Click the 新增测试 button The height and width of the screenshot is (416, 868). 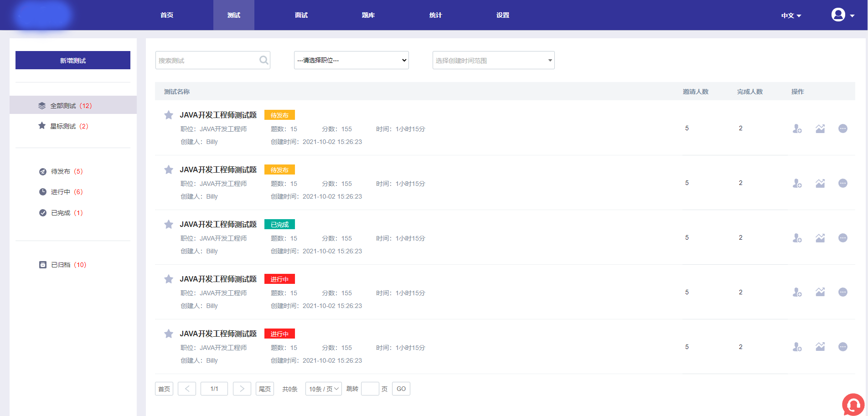point(73,60)
